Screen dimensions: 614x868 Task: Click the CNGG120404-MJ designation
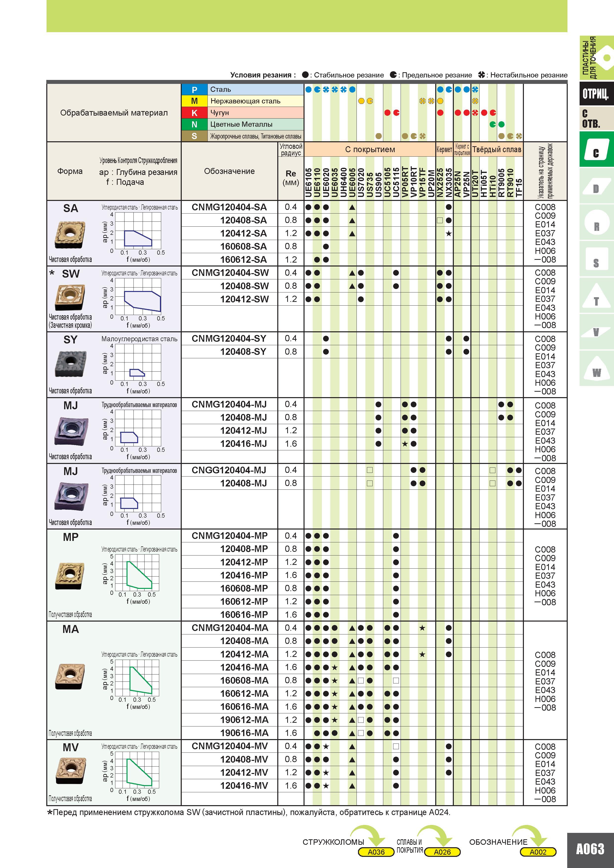coord(229,470)
